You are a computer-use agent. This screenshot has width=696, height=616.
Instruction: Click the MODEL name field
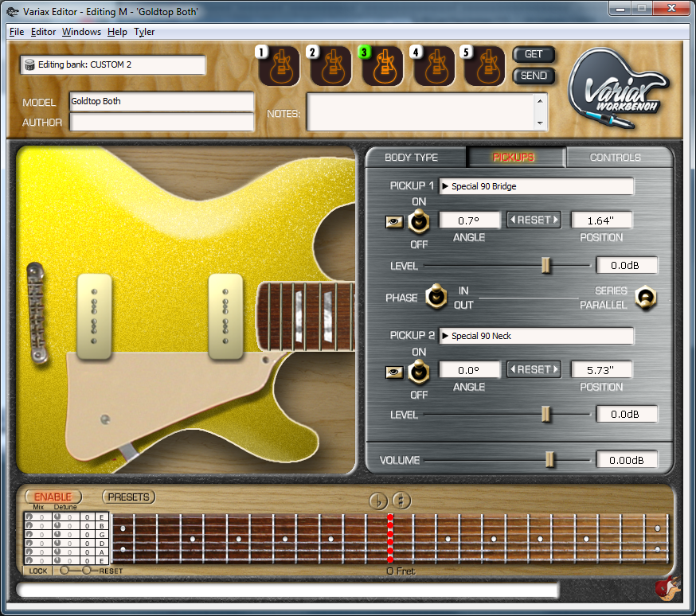(x=162, y=102)
